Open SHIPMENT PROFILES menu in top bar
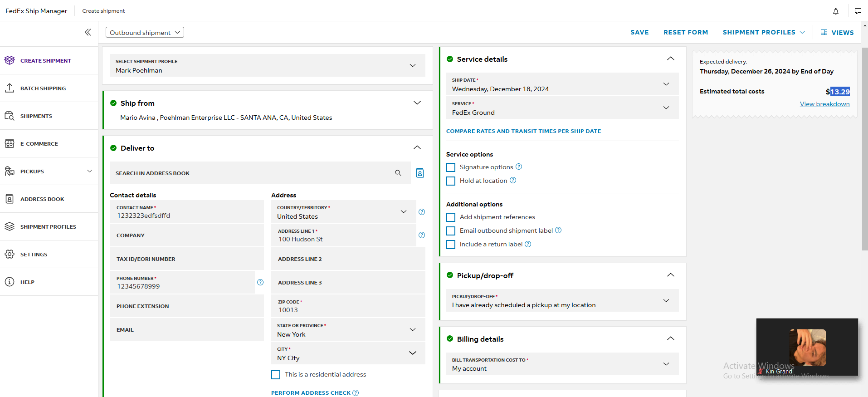This screenshot has height=397, width=868. pos(764,32)
